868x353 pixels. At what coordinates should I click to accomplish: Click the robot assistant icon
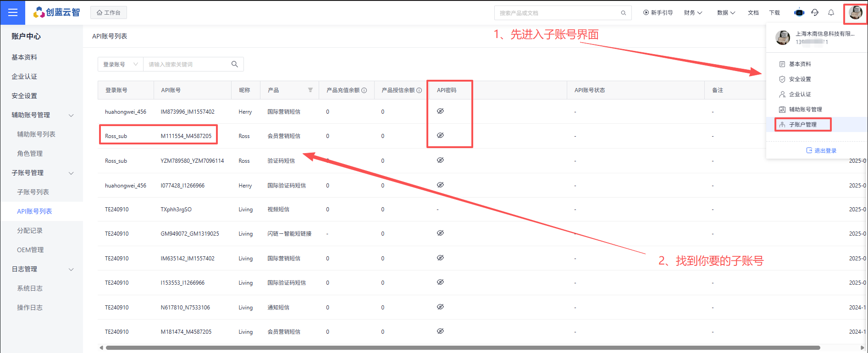point(799,13)
